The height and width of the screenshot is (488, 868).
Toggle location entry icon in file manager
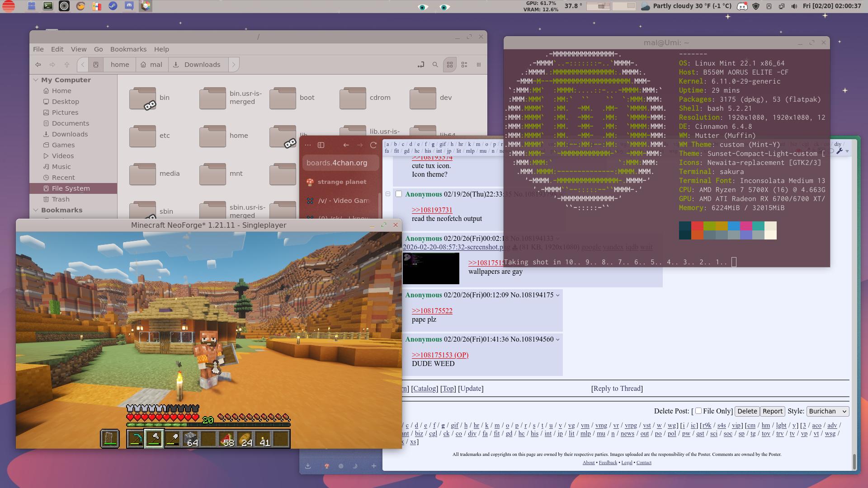421,65
